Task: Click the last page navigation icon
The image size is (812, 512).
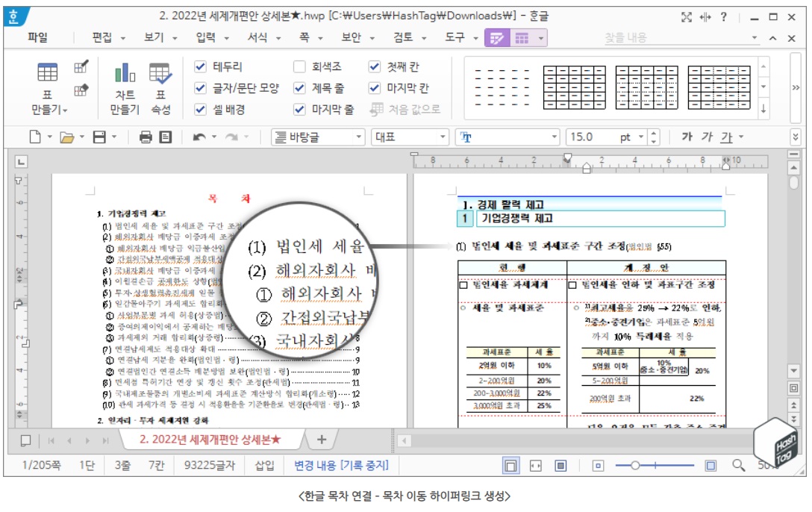Action: pos(106,440)
